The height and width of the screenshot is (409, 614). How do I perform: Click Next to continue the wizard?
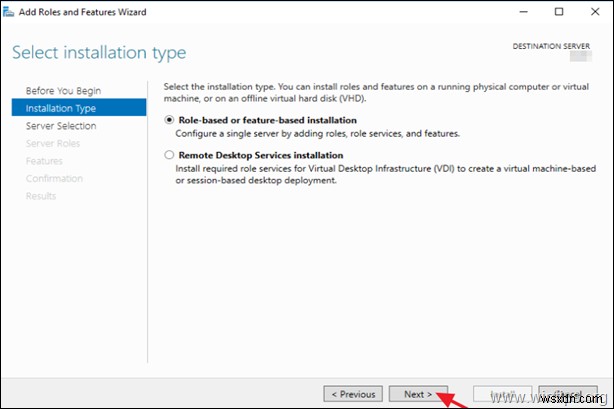pos(416,394)
